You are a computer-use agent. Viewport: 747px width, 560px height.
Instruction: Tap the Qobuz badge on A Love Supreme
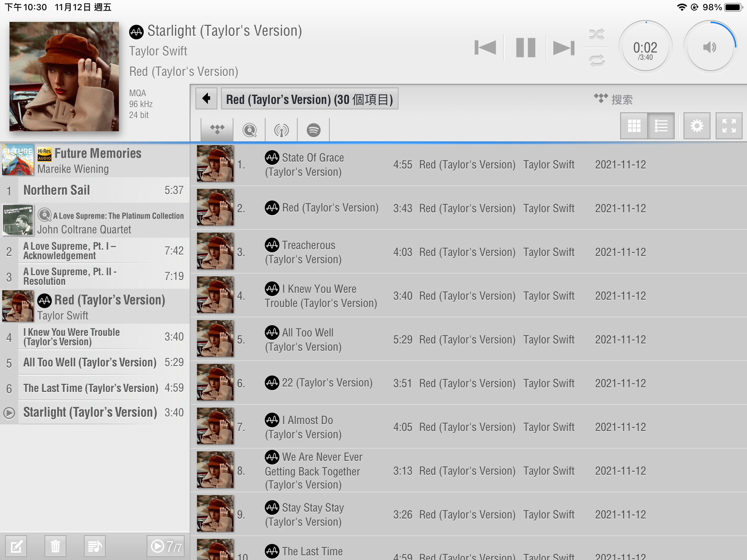[44, 215]
